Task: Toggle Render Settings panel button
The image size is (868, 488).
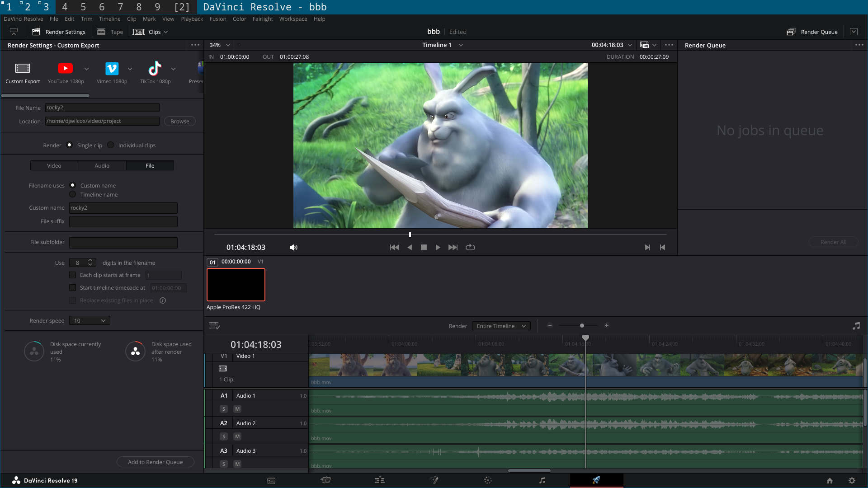Action: click(59, 32)
